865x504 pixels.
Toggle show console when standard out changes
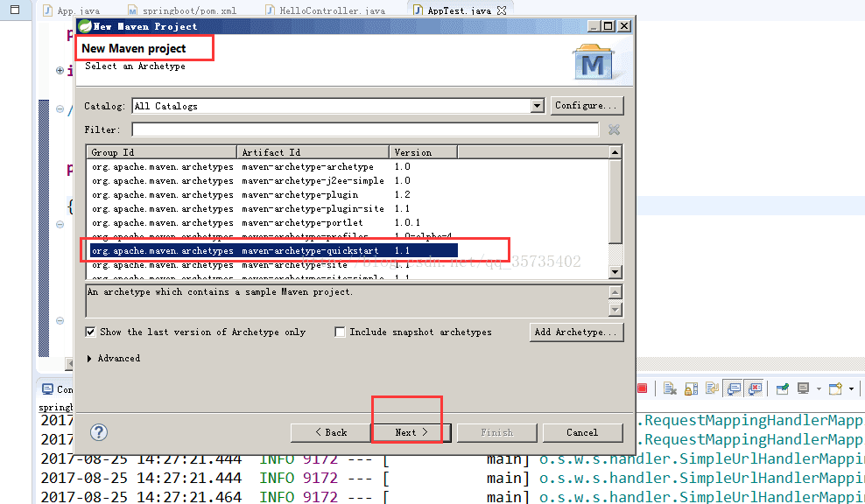click(733, 388)
